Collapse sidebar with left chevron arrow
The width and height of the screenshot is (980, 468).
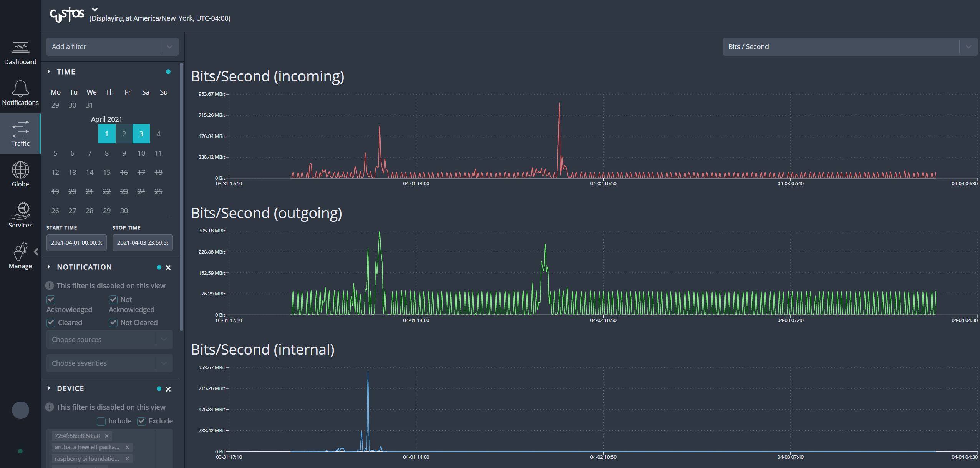(x=36, y=252)
